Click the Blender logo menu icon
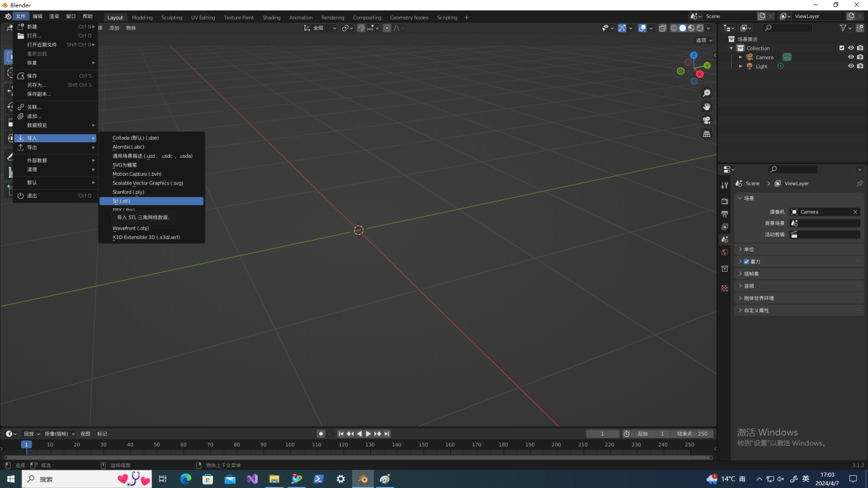 click(x=8, y=16)
